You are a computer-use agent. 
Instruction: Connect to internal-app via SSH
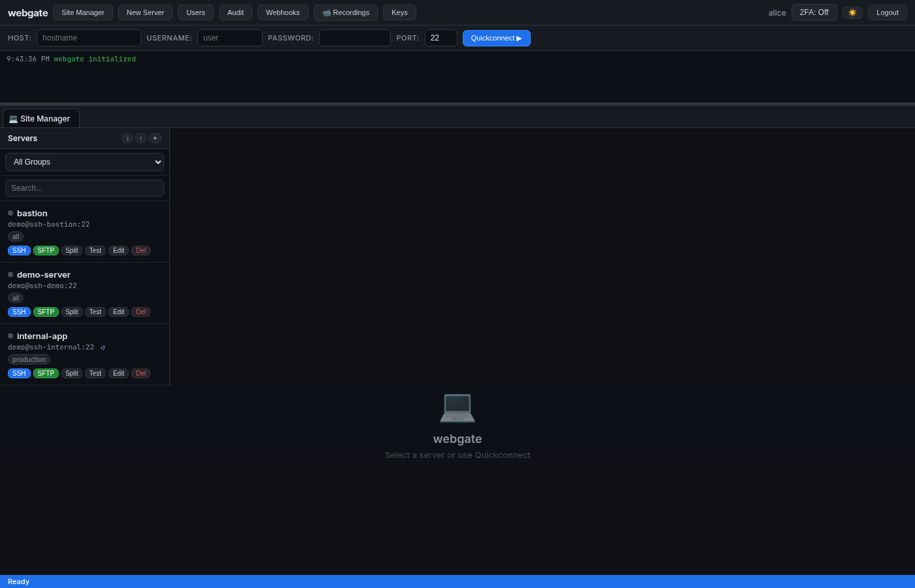pos(19,374)
